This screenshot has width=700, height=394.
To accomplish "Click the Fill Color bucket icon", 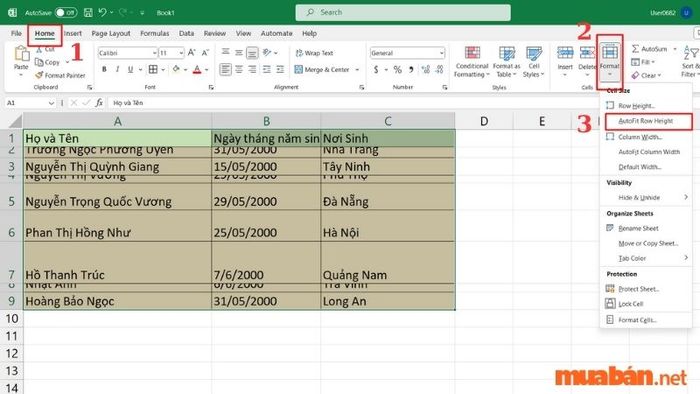I will pyautogui.click(x=176, y=69).
